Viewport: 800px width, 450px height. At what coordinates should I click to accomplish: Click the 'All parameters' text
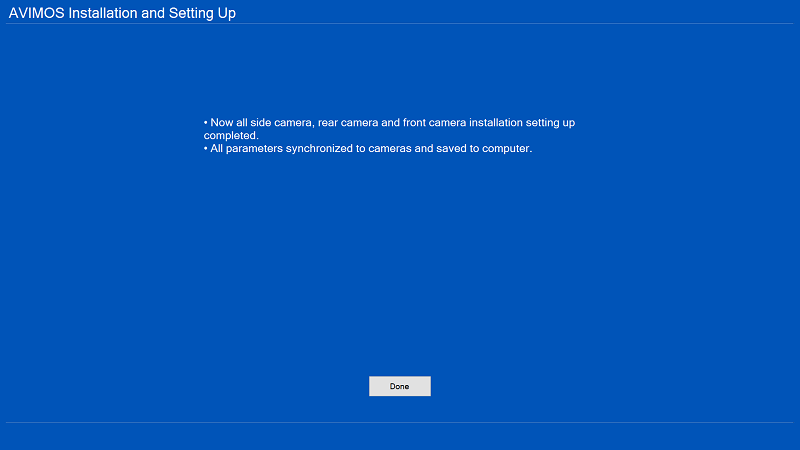tap(246, 149)
